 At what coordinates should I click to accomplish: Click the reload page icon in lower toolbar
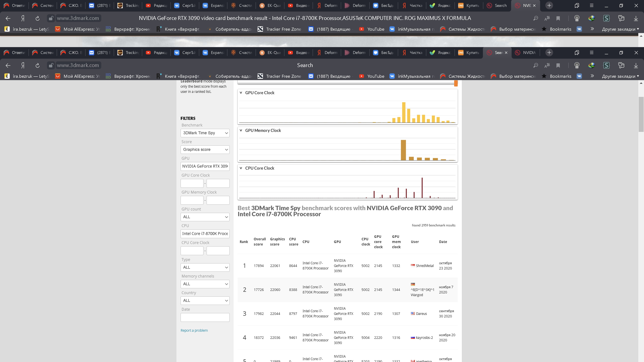[x=38, y=66]
